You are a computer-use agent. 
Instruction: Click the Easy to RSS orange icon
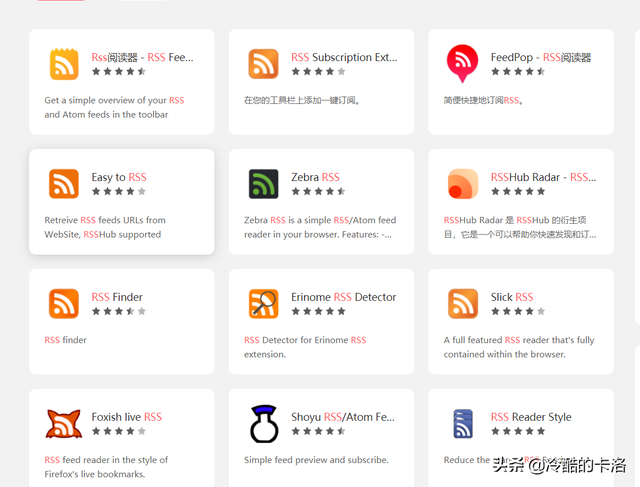pos(64,184)
